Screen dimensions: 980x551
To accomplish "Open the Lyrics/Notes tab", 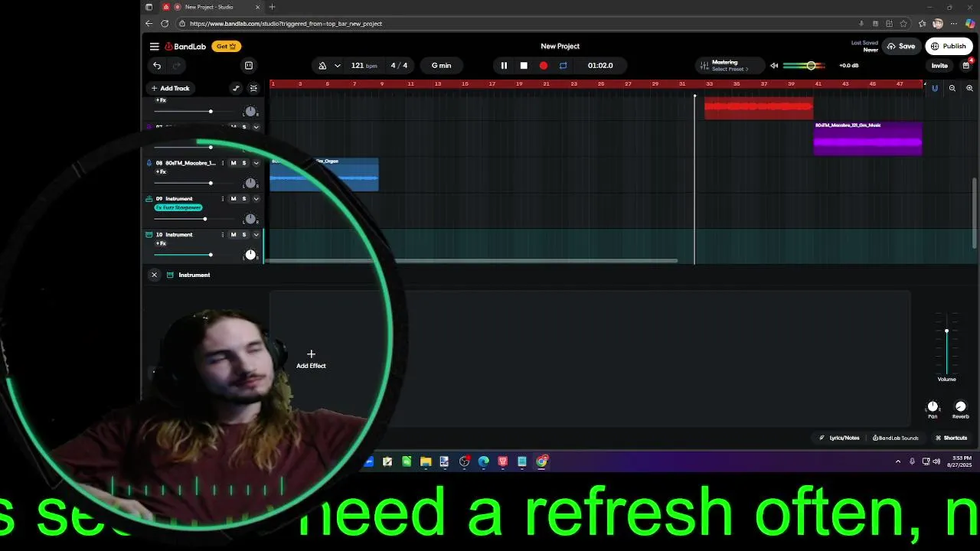I will (x=839, y=438).
